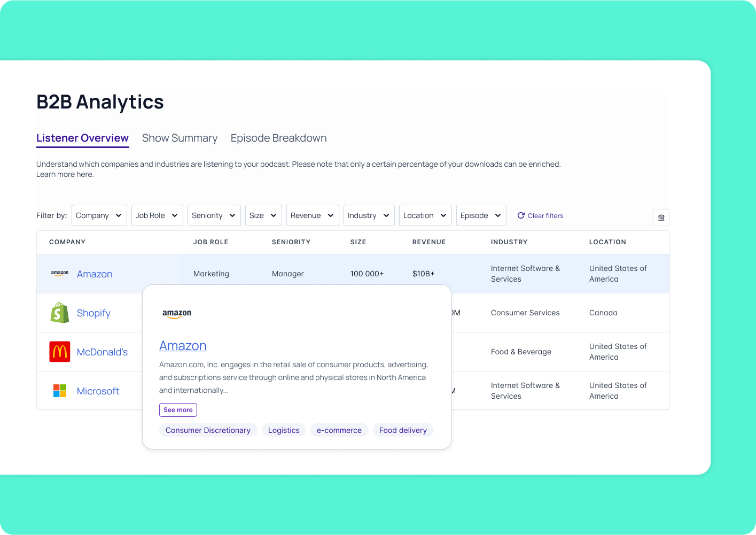The image size is (756, 535).
Task: Open the Shopify company link
Action: click(x=93, y=313)
